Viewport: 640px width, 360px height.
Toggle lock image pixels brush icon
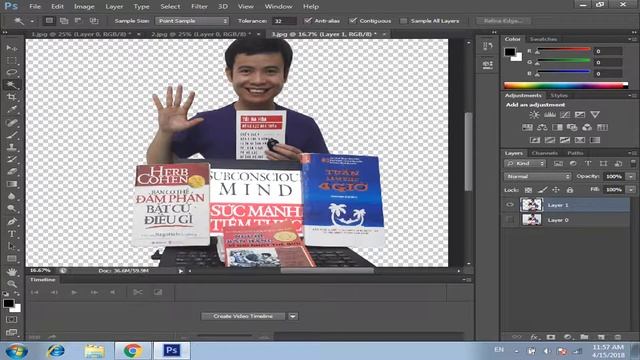click(542, 190)
